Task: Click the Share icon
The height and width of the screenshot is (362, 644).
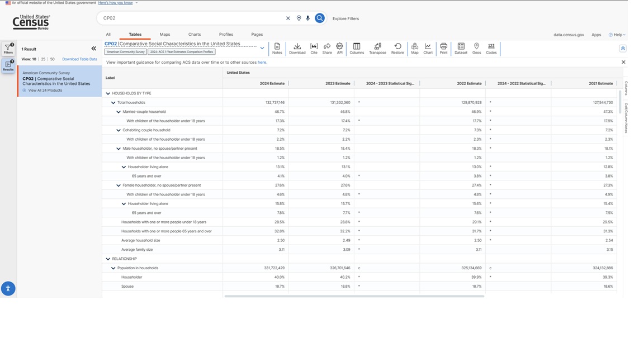Action: (x=327, y=49)
